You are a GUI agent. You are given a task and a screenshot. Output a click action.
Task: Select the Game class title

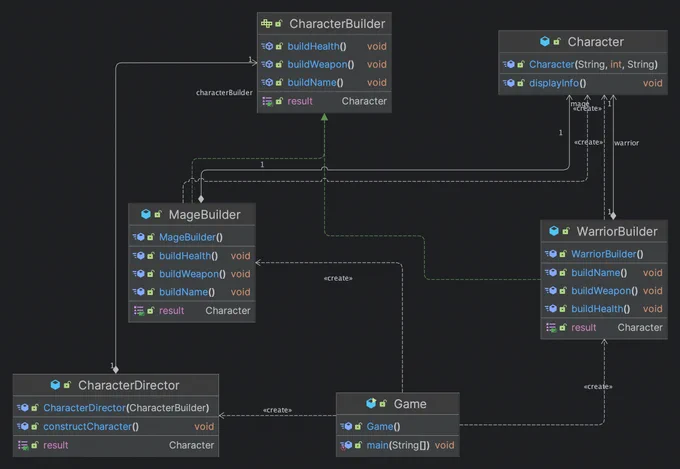[x=410, y=404]
